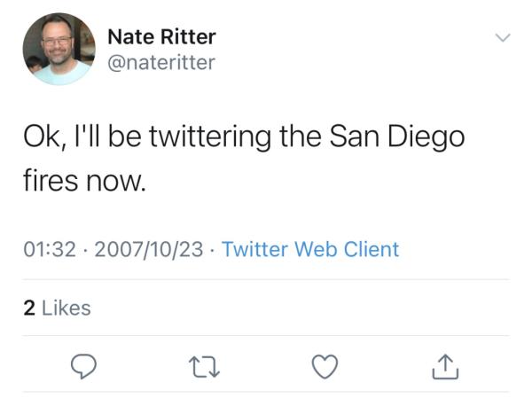532x398 pixels.
Task: Click the Nate Ritter display name
Action: (161, 36)
